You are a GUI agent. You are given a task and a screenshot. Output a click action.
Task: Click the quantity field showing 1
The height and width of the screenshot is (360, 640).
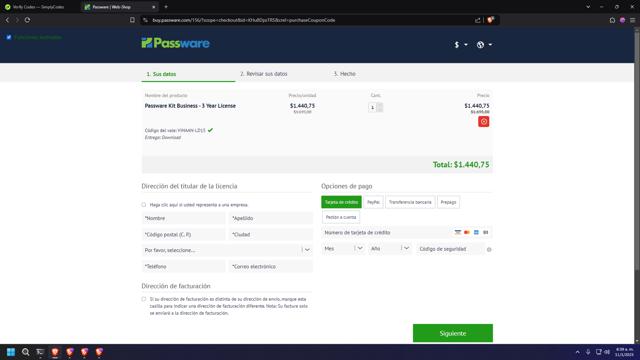(372, 107)
